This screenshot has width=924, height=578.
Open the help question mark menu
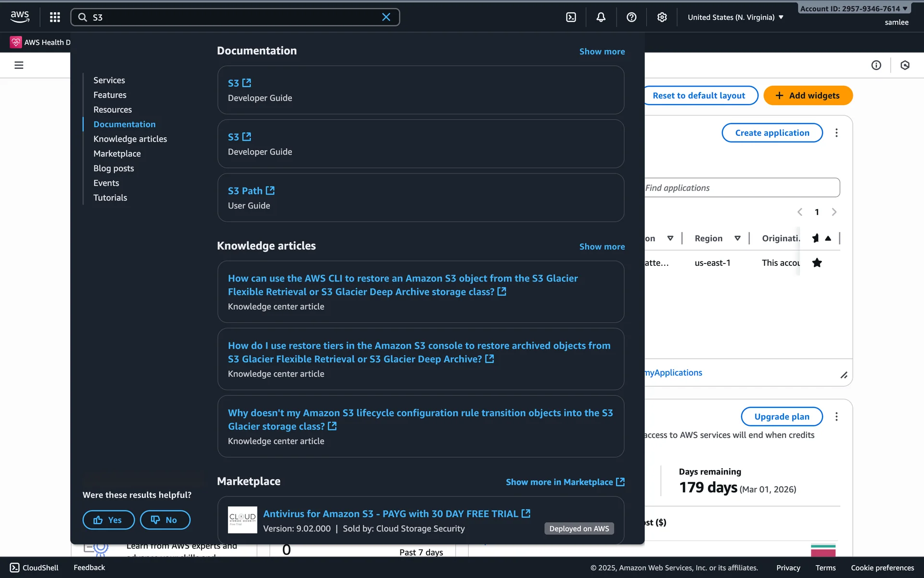(x=631, y=17)
